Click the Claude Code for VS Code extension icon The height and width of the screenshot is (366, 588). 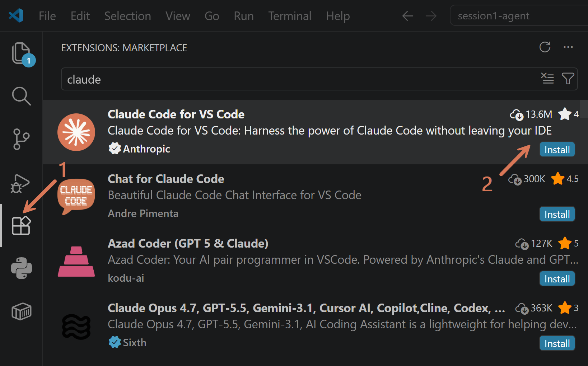[76, 132]
